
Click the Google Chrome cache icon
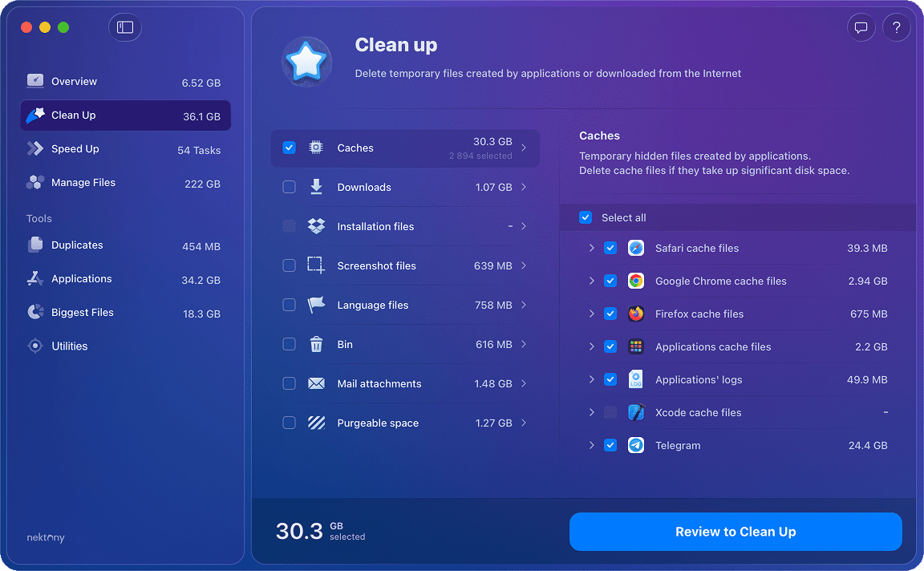[636, 281]
